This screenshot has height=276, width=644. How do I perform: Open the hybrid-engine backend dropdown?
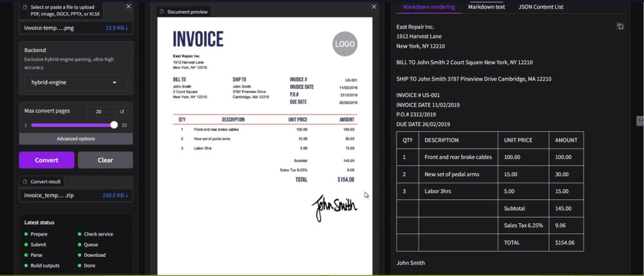tap(76, 82)
